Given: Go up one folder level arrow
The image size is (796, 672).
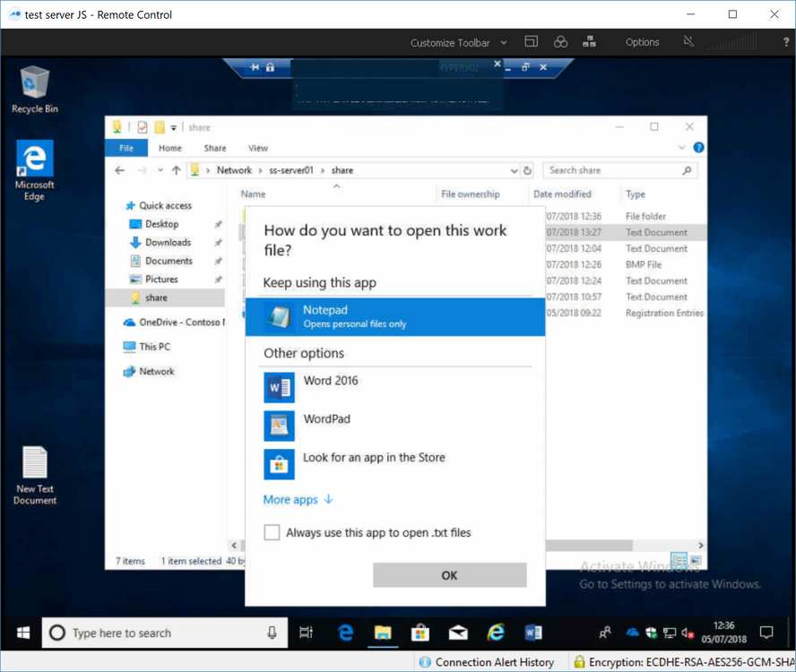Looking at the screenshot, I should tap(177, 170).
